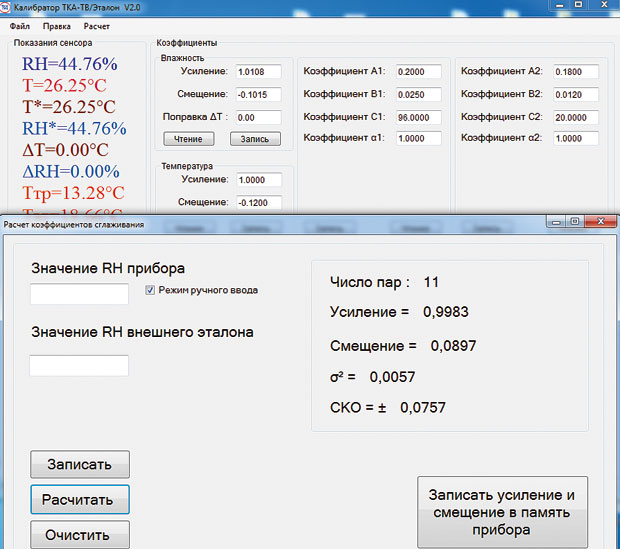The width and height of the screenshot is (620, 549).
Task: Click the Коэффициент α2 field
Action: pyautogui.click(x=576, y=138)
